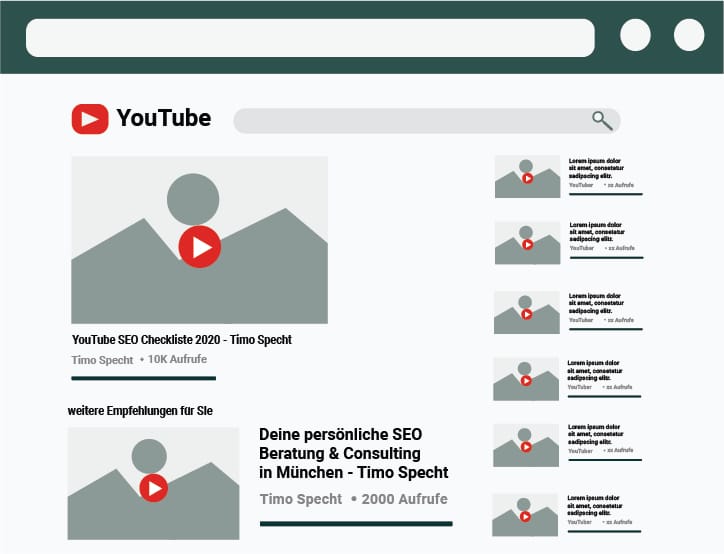Screen dimensions: 724x554
Task: Click the YouTube wordmark text
Action: [x=164, y=118]
